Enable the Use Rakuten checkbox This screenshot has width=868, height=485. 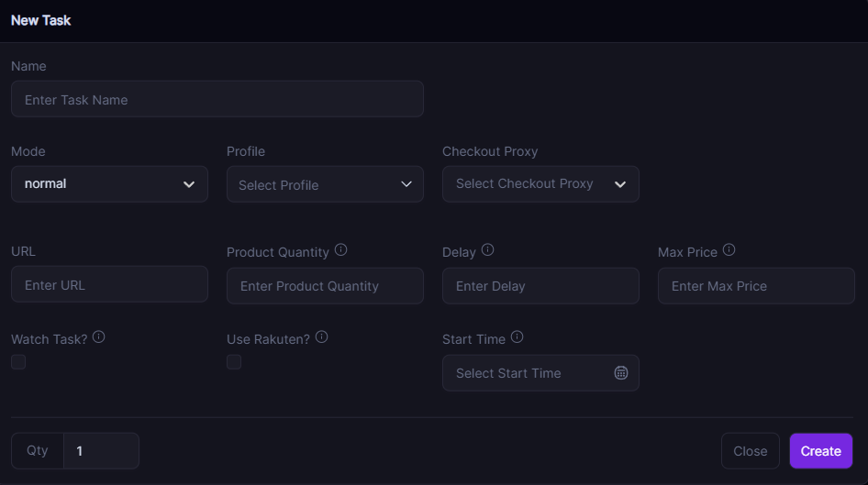click(234, 362)
